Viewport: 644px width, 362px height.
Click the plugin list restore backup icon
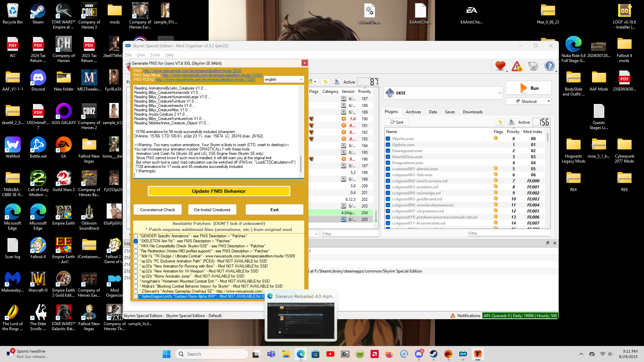pos(500,122)
